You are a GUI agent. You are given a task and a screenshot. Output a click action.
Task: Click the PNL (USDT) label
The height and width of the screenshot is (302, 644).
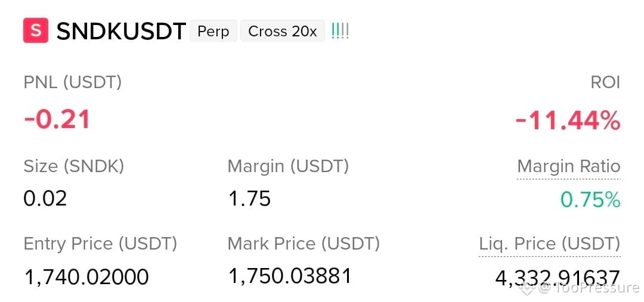tap(73, 82)
